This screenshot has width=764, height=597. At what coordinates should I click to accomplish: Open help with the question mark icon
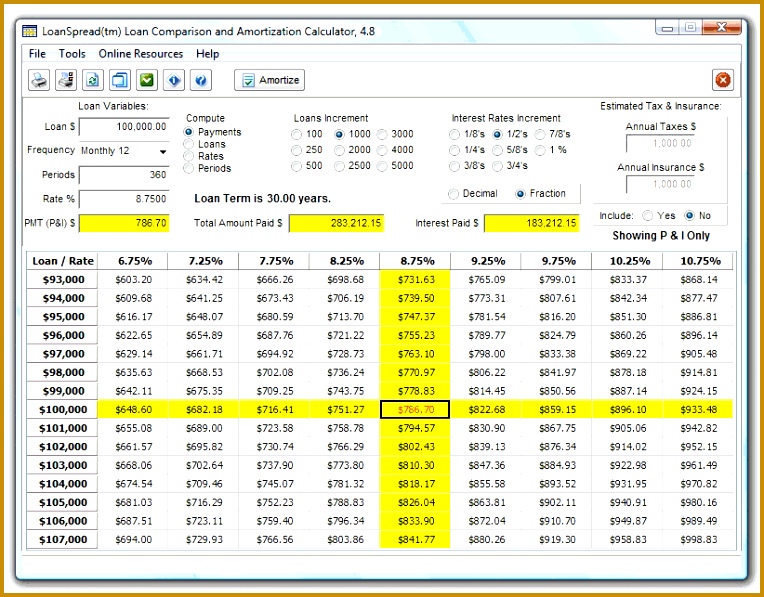(x=201, y=80)
